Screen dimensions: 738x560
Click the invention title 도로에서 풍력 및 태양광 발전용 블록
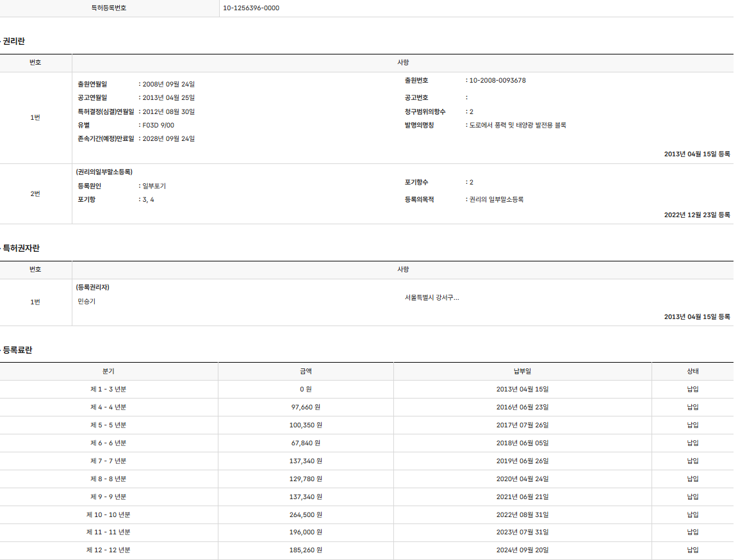518,126
